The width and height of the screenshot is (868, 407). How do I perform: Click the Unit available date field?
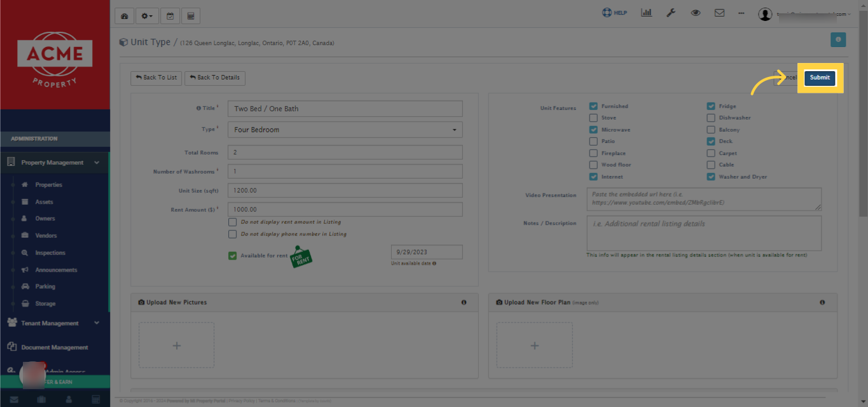(426, 252)
